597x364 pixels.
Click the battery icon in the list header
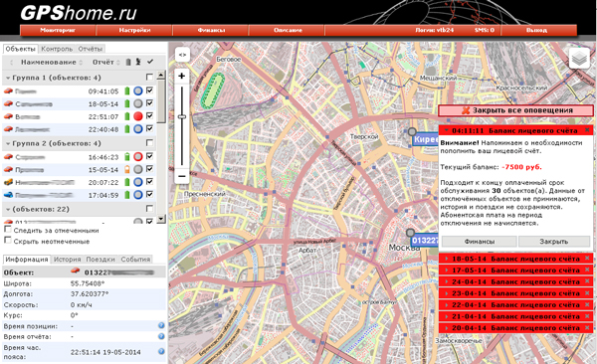point(128,62)
